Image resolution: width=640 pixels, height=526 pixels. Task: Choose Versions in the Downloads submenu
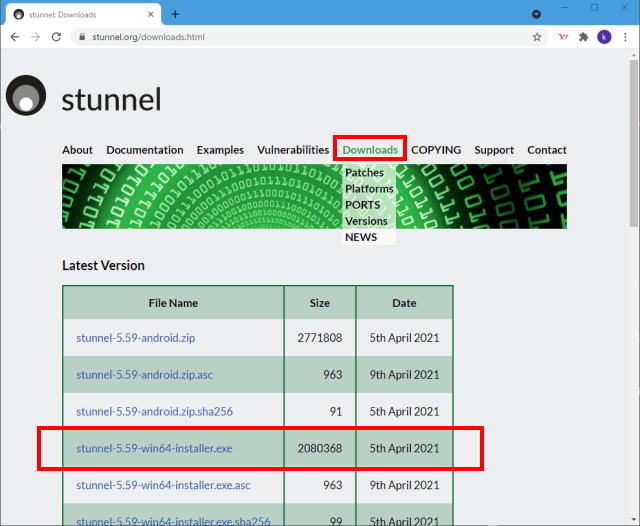coord(366,221)
